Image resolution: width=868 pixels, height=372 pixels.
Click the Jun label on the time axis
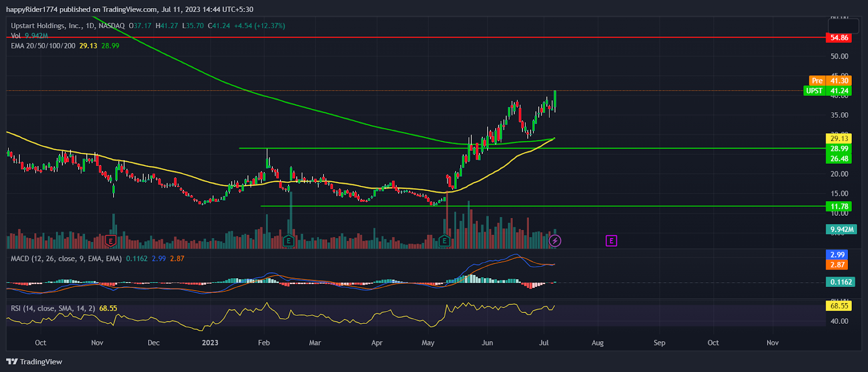point(487,343)
